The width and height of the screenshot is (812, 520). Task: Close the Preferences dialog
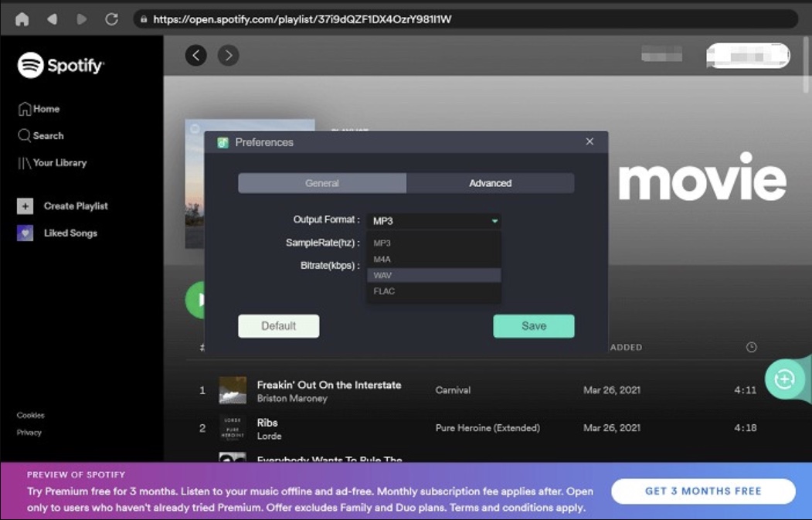coord(589,141)
